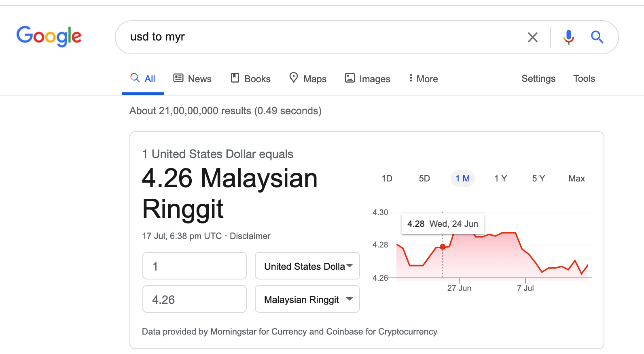Click the red data point on the chart
Screen dimensions: 644x354
(443, 247)
